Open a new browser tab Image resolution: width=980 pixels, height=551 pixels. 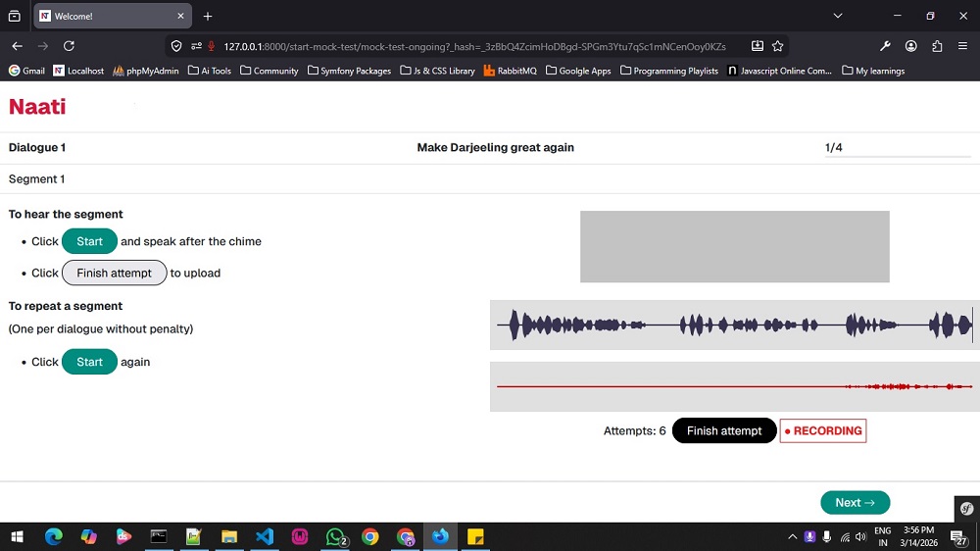pos(208,17)
